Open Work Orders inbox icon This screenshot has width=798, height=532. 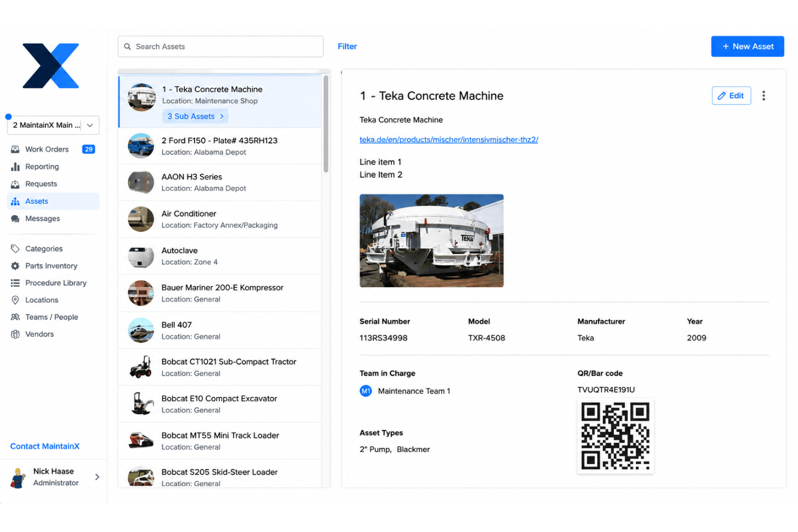15,149
